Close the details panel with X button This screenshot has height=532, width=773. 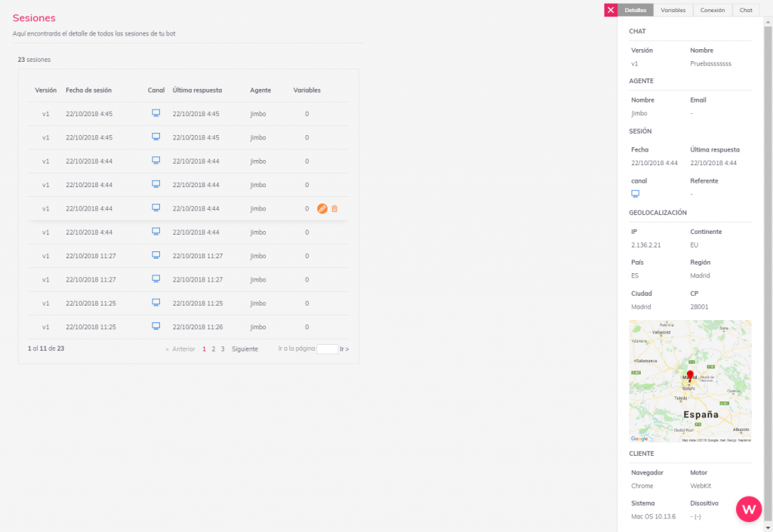611,10
